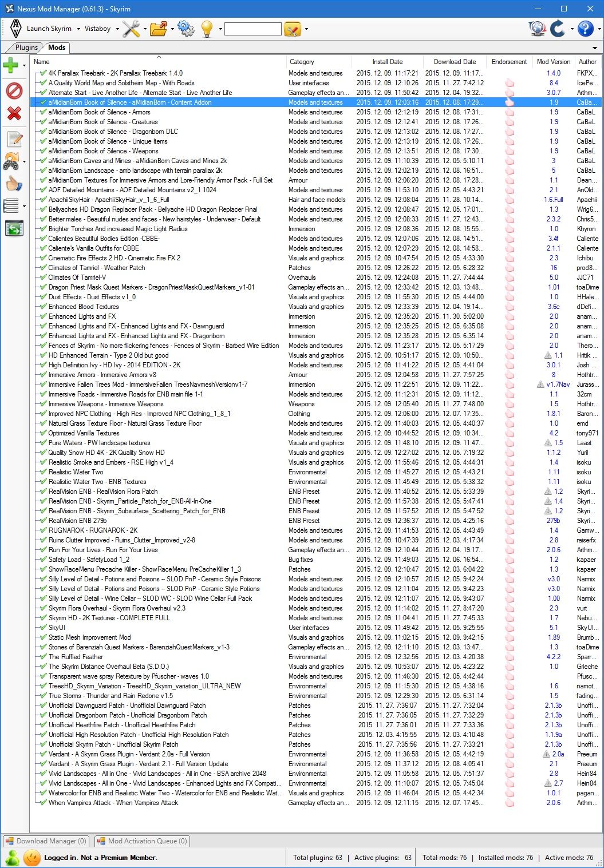
Task: Open the Vistaboy profile dropdown arrow
Action: (117, 29)
